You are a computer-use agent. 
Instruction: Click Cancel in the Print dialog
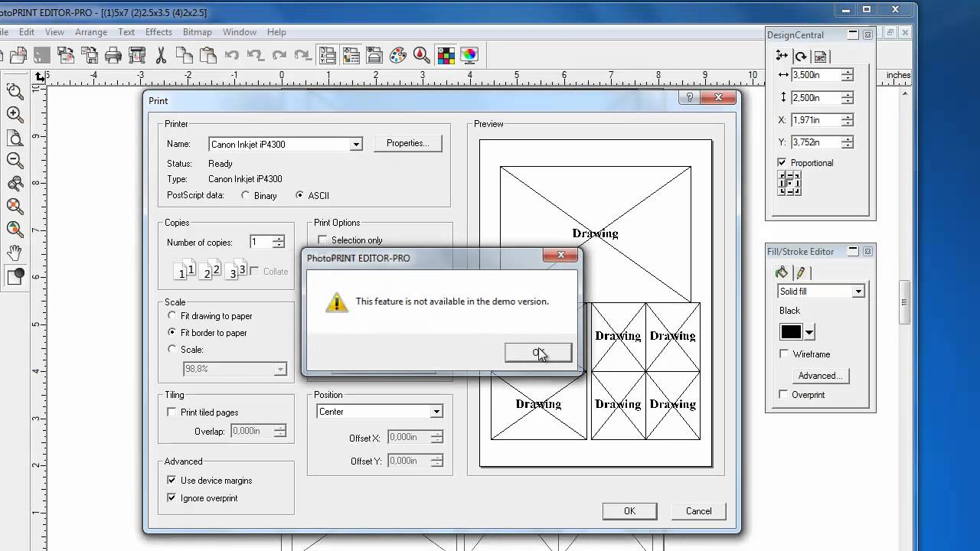(x=698, y=511)
